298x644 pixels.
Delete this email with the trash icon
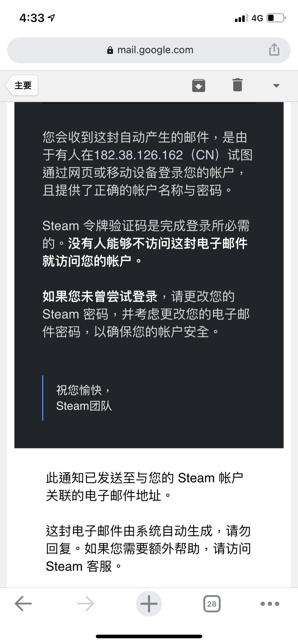pos(237,85)
